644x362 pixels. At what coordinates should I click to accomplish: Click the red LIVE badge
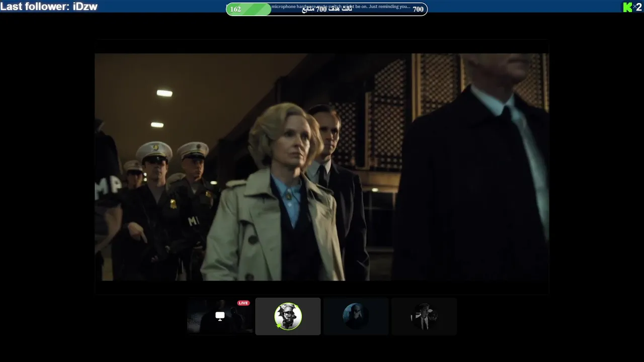244,303
